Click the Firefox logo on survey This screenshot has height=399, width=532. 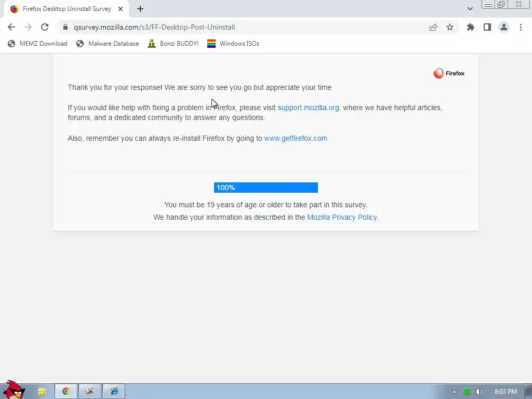pyautogui.click(x=449, y=73)
